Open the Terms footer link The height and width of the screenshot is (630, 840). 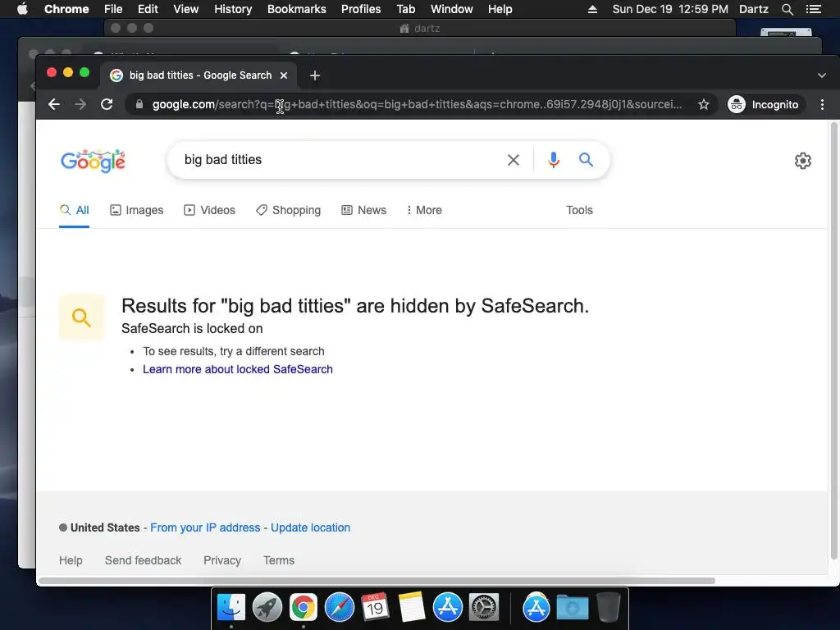point(279,560)
